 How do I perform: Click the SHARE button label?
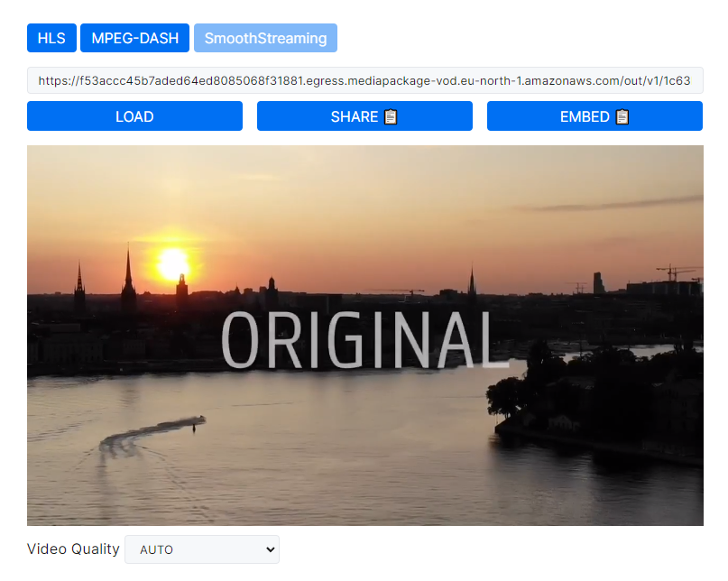point(354,116)
